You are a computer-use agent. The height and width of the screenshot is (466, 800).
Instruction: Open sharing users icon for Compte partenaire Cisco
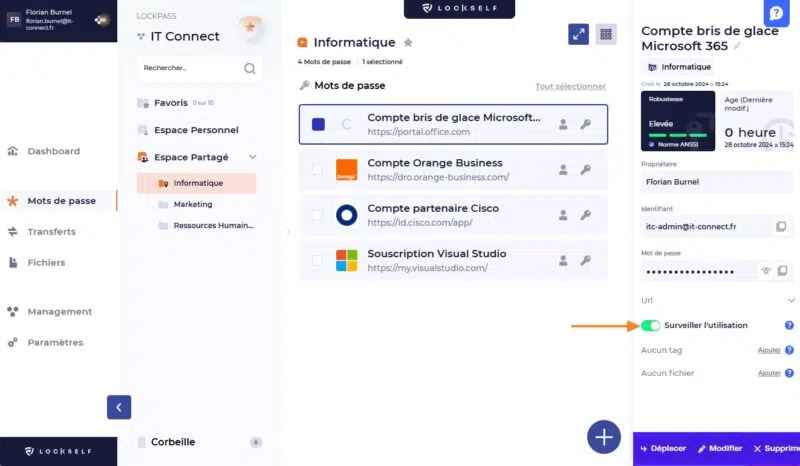click(x=563, y=215)
